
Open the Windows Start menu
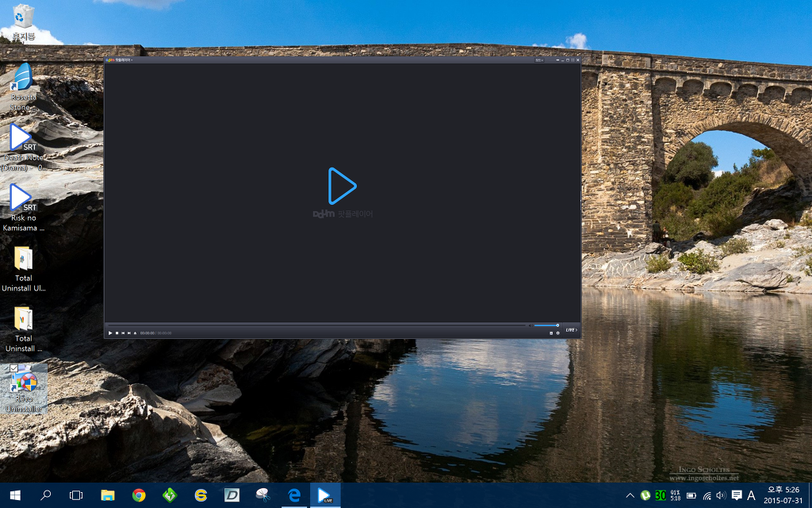(x=14, y=495)
